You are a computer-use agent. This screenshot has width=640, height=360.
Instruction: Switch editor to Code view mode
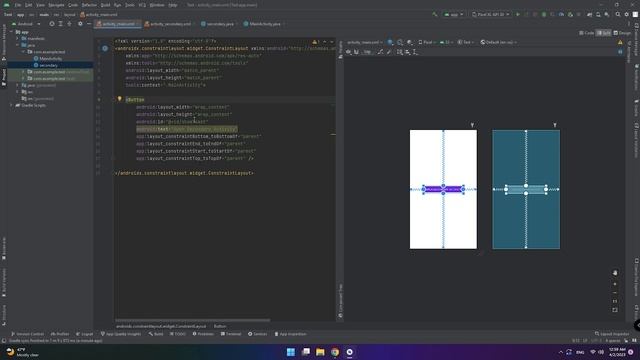(587, 33)
